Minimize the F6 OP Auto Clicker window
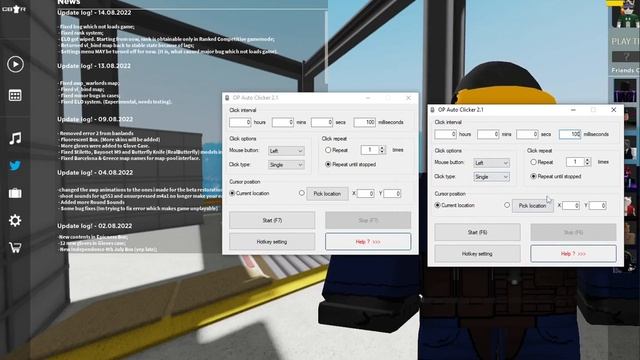The height and width of the screenshot is (360, 640). click(573, 110)
